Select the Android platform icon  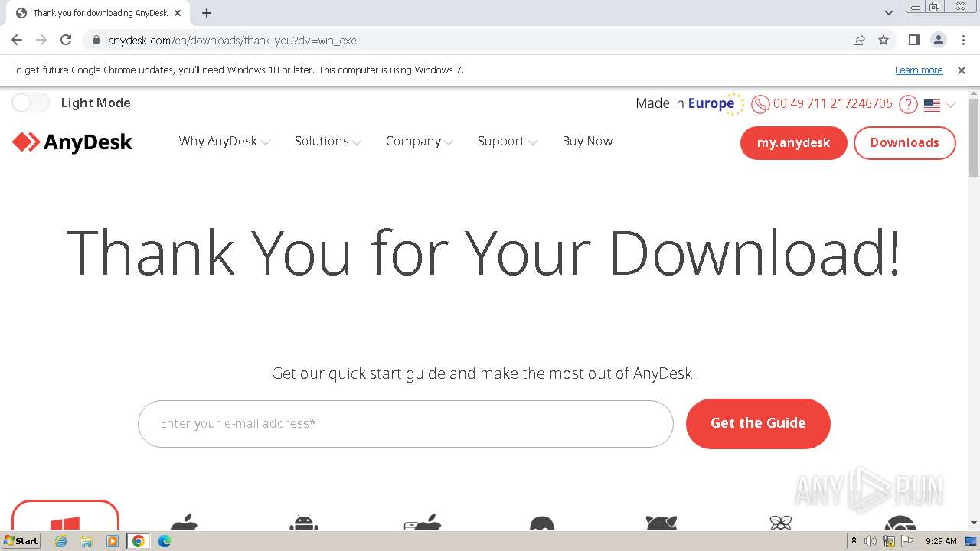304,522
